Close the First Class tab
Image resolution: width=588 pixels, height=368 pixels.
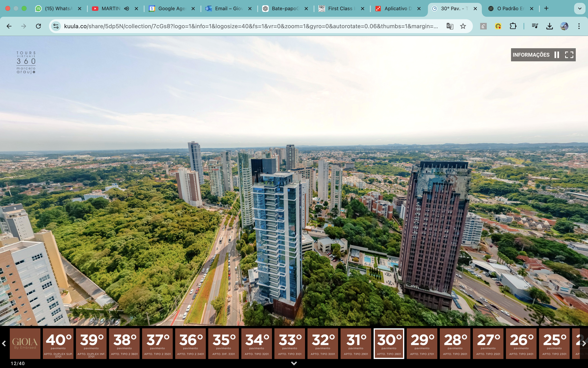click(x=363, y=9)
